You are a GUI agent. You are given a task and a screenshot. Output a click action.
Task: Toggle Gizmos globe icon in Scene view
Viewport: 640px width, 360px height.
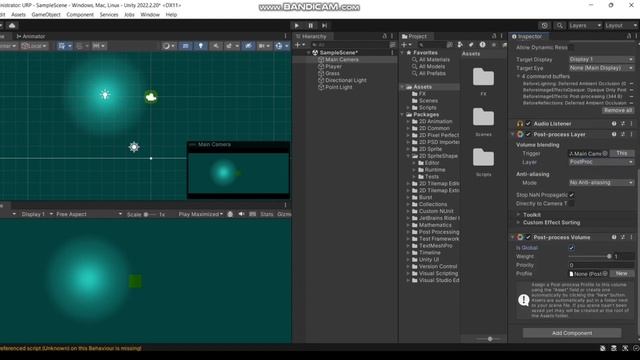click(279, 46)
